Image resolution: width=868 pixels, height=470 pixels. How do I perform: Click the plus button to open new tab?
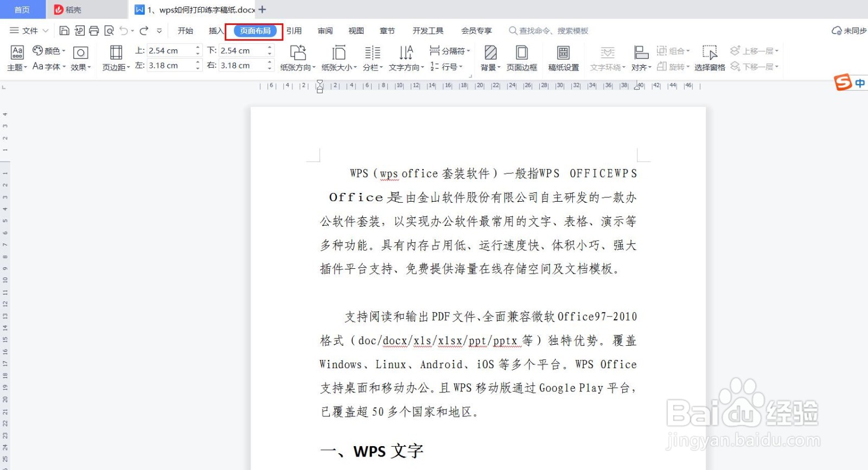(x=263, y=9)
